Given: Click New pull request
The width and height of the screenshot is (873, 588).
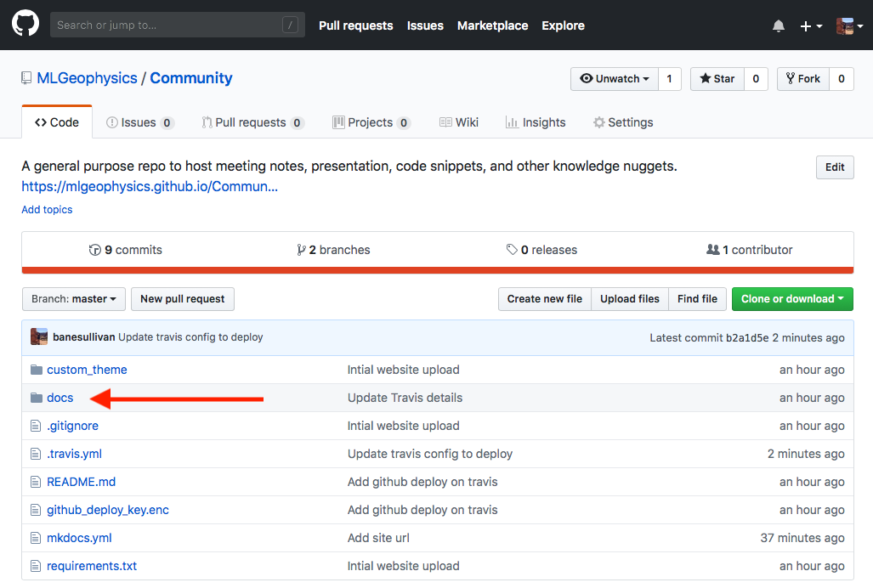Looking at the screenshot, I should click(x=183, y=299).
